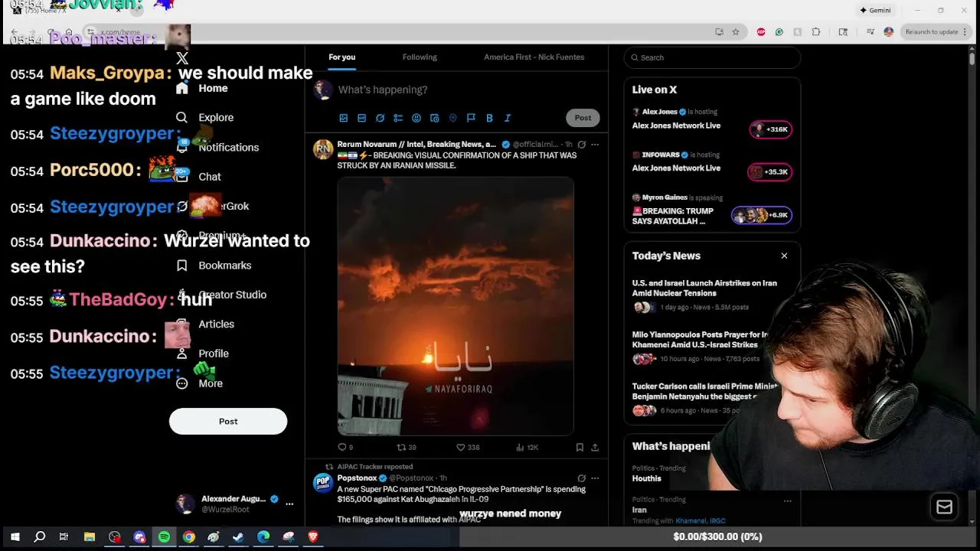This screenshot has height=551, width=980.
Task: Switch to the Following tab
Action: pyautogui.click(x=420, y=57)
